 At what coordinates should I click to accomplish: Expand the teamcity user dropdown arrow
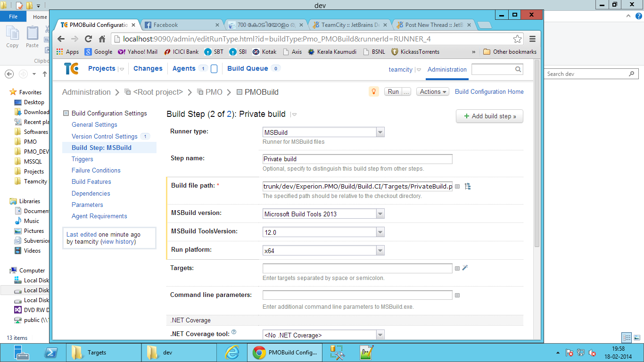point(418,70)
